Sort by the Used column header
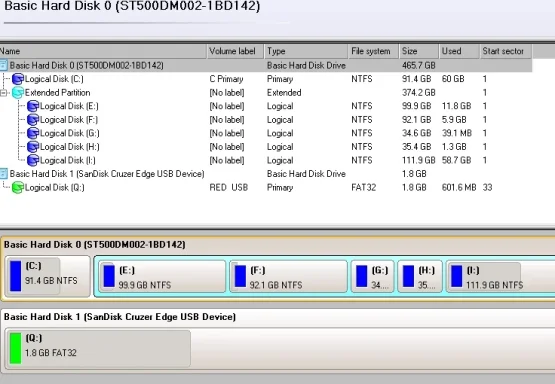 (x=459, y=51)
